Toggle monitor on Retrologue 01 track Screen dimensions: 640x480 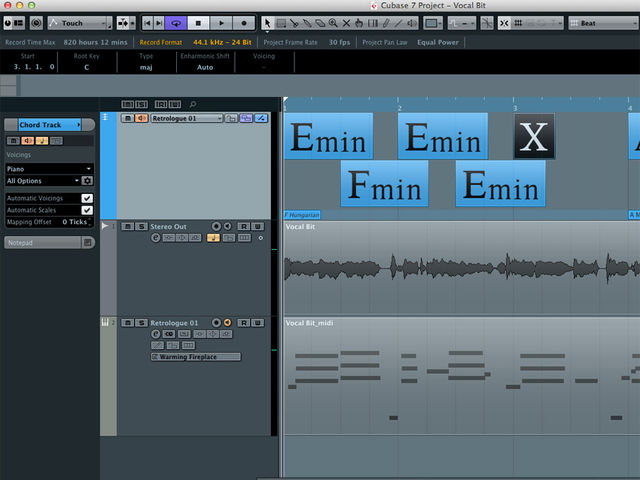(x=228, y=323)
